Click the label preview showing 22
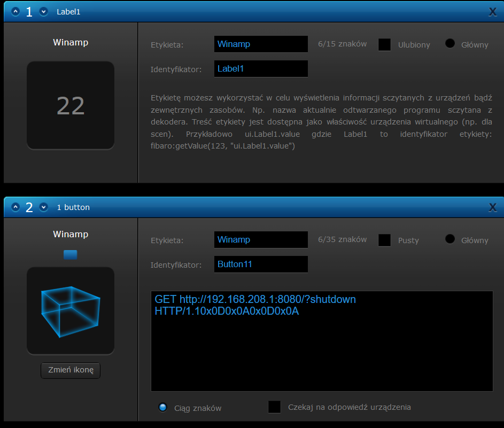 click(71, 105)
